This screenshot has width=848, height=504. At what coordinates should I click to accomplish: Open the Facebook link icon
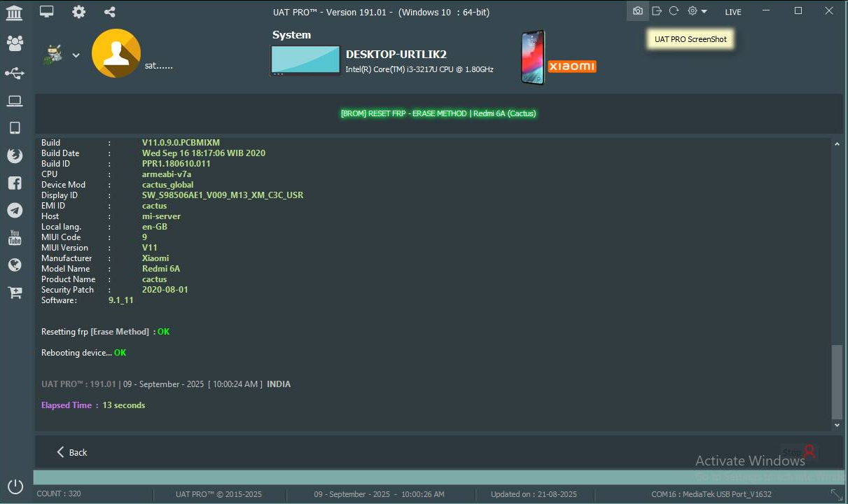coord(15,183)
